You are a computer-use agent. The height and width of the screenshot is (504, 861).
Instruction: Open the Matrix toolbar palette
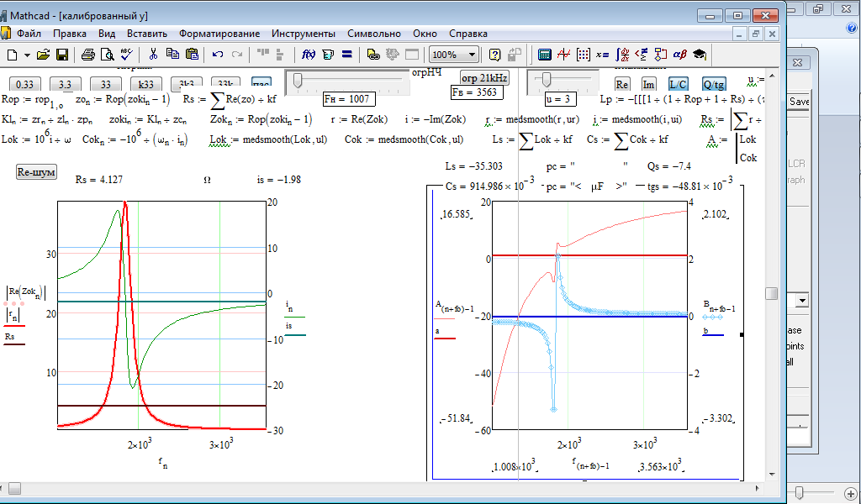[x=582, y=55]
